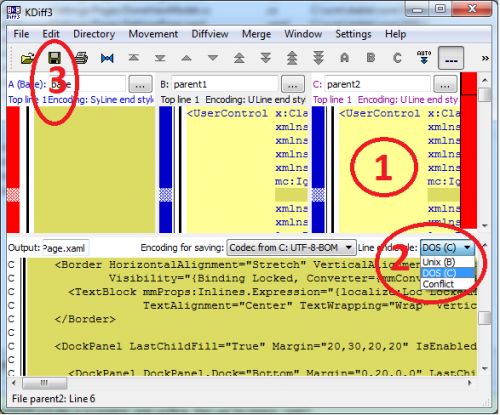Open the Help menu
500x415 pixels.
[395, 34]
